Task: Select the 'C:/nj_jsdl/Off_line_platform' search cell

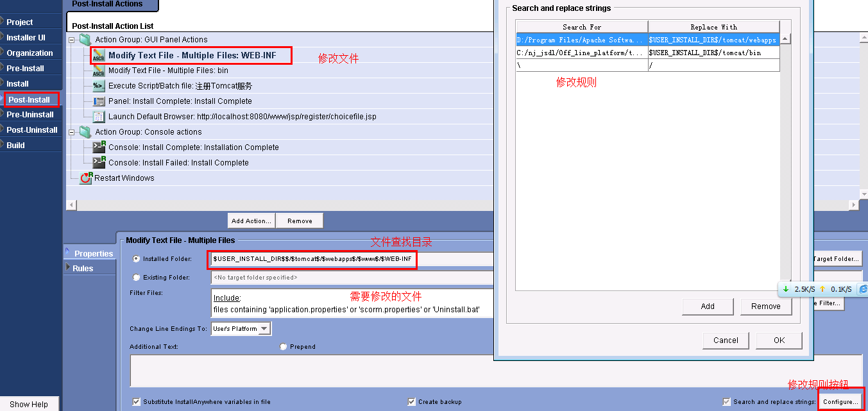Action: pos(582,53)
